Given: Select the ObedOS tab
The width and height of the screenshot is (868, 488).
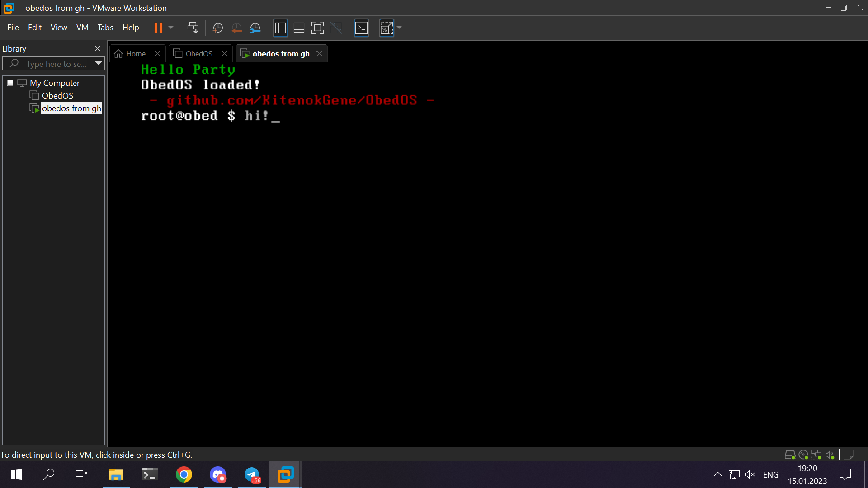Looking at the screenshot, I should (198, 54).
